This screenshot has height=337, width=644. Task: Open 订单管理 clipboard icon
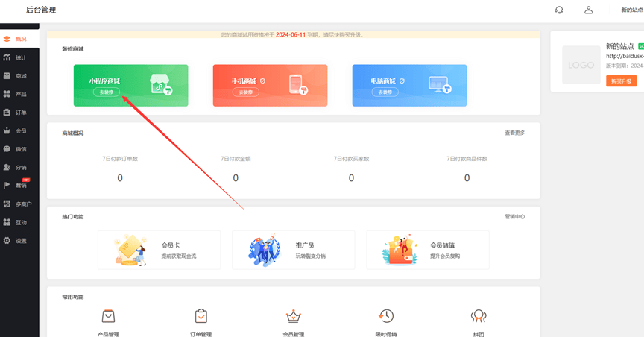(x=201, y=316)
